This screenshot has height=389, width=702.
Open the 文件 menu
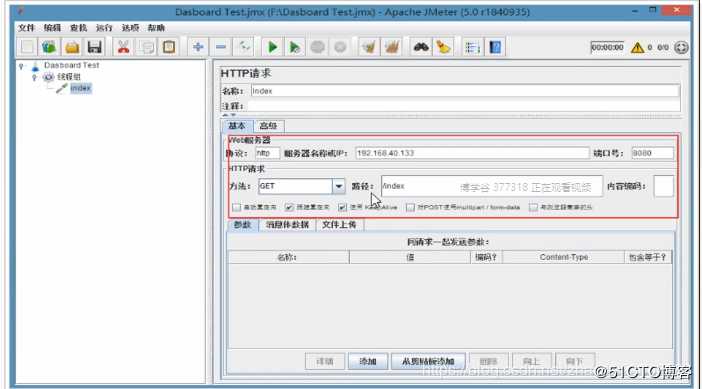coord(26,28)
